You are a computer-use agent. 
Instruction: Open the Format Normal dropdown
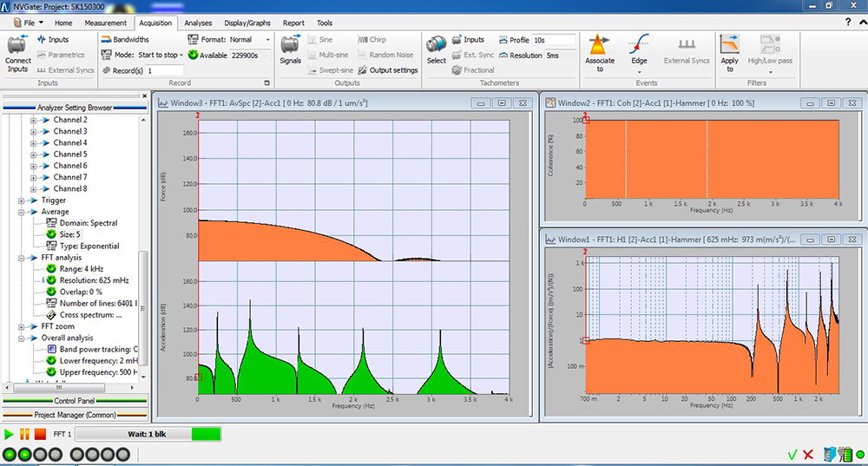(x=268, y=39)
